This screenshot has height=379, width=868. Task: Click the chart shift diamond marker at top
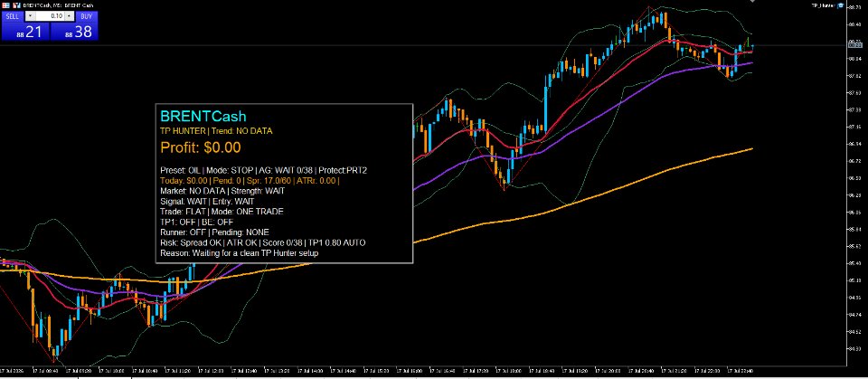(751, 2)
